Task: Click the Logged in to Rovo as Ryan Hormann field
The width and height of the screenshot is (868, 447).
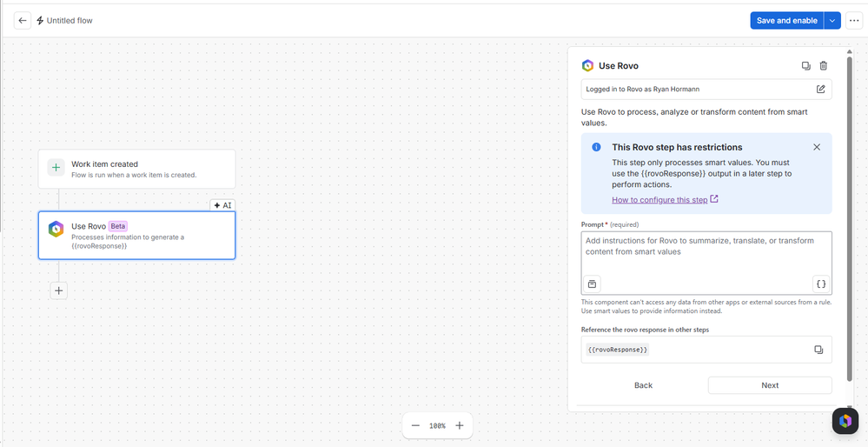Action: [706, 89]
